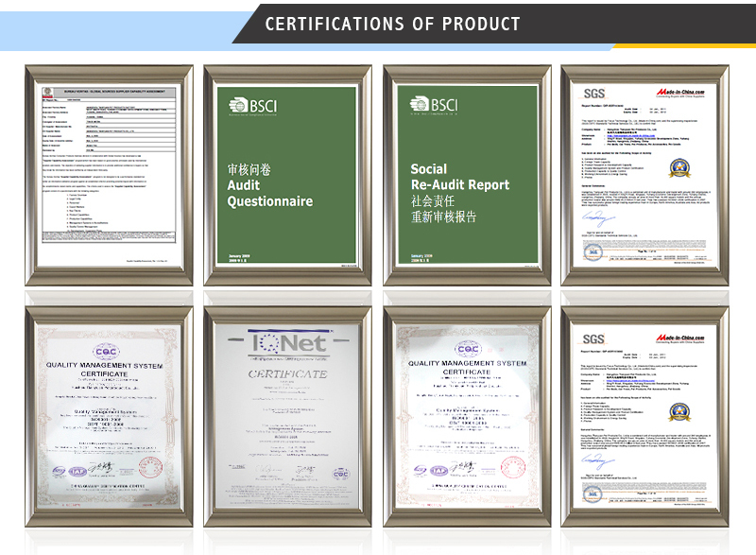
Task: Open the Audit Questionnaire green cover
Action: point(287,176)
